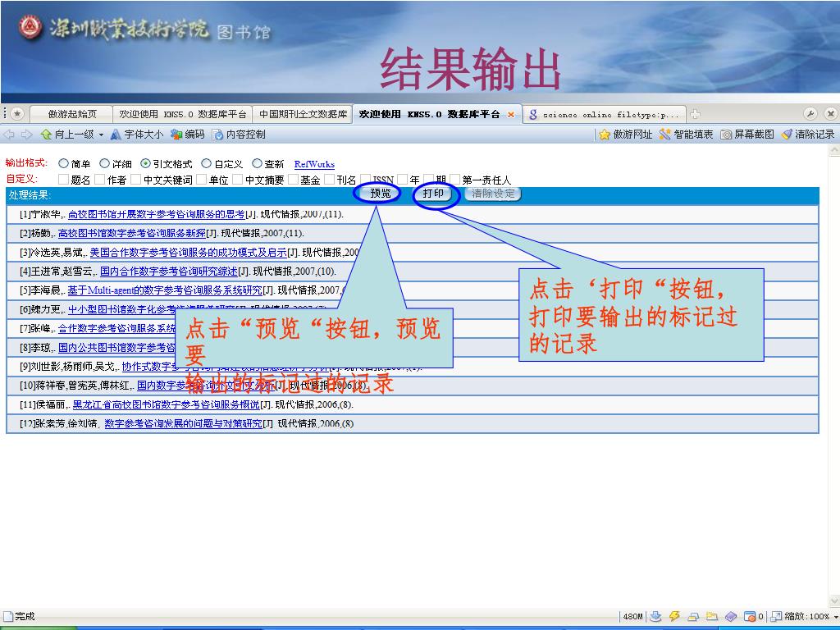The height and width of the screenshot is (630, 840).
Task: Select the 详细 output format radio
Action: pyautogui.click(x=105, y=163)
